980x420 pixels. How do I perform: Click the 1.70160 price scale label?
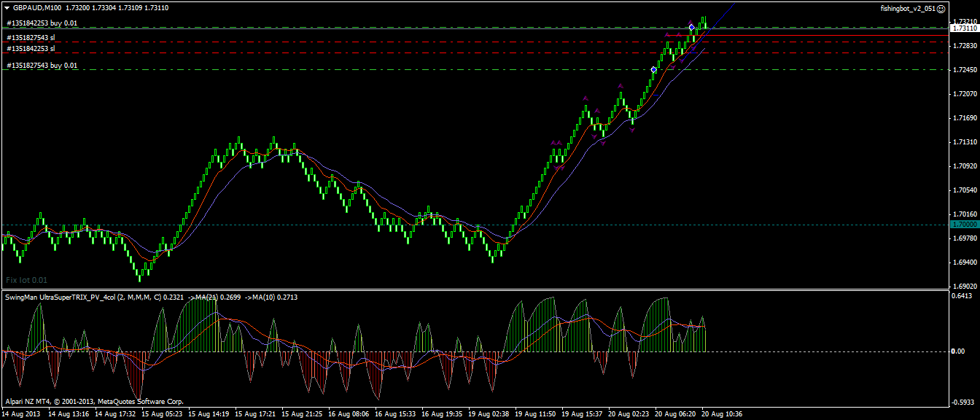(x=965, y=214)
